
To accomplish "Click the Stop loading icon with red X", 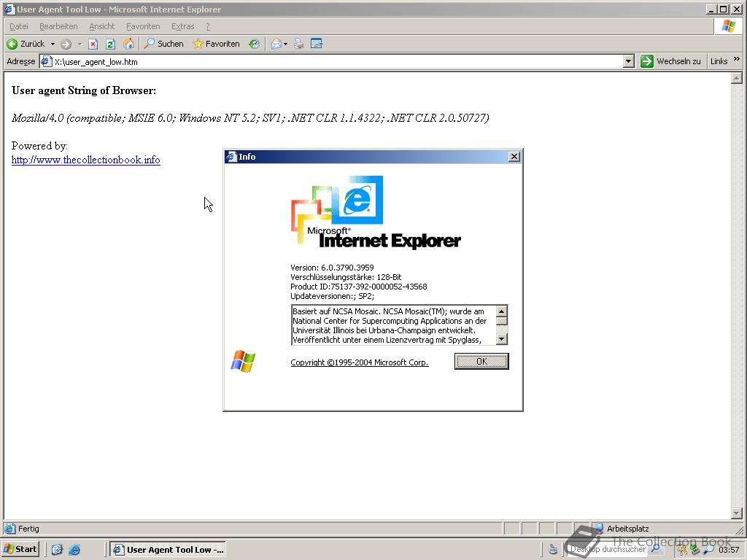I will (93, 44).
